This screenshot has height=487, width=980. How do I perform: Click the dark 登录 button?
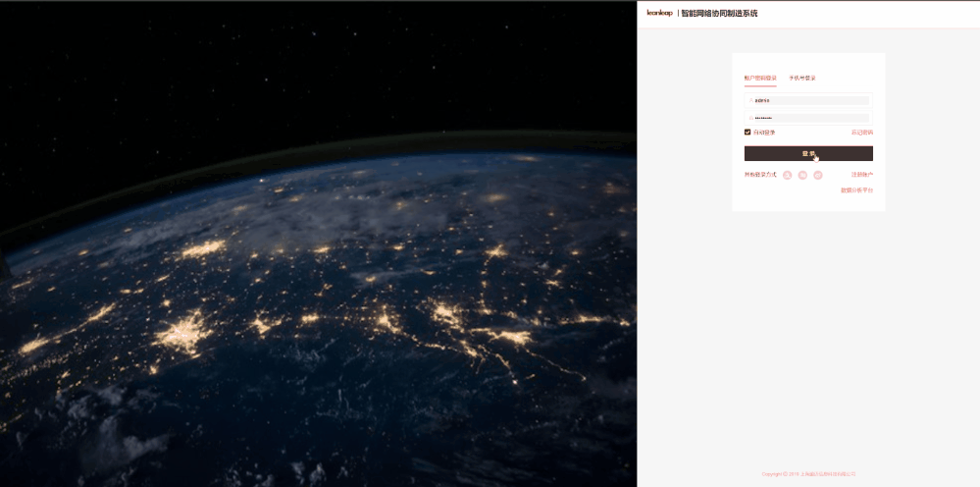tap(808, 154)
